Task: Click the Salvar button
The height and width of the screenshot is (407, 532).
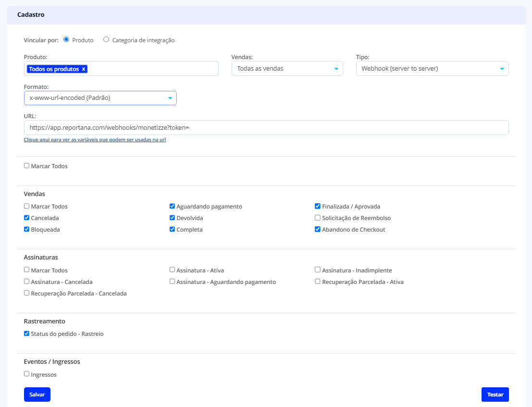Action: [37, 395]
